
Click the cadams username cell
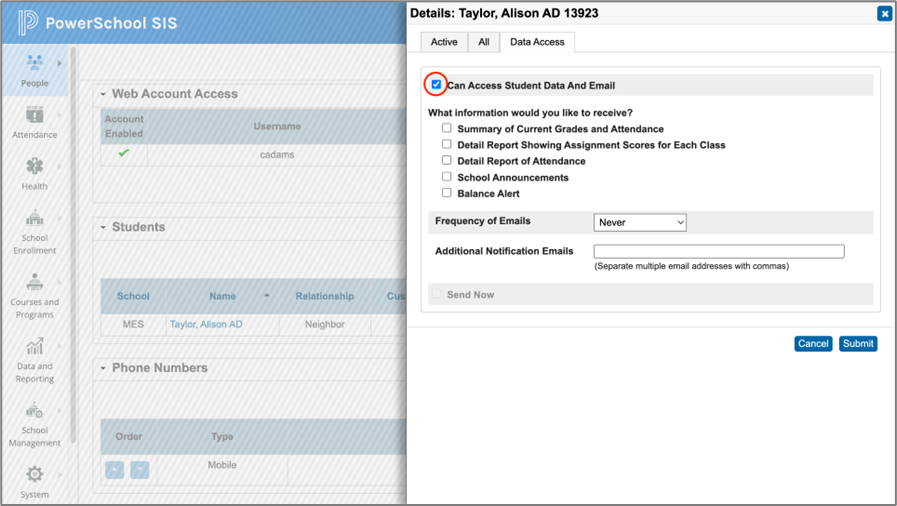click(x=277, y=154)
